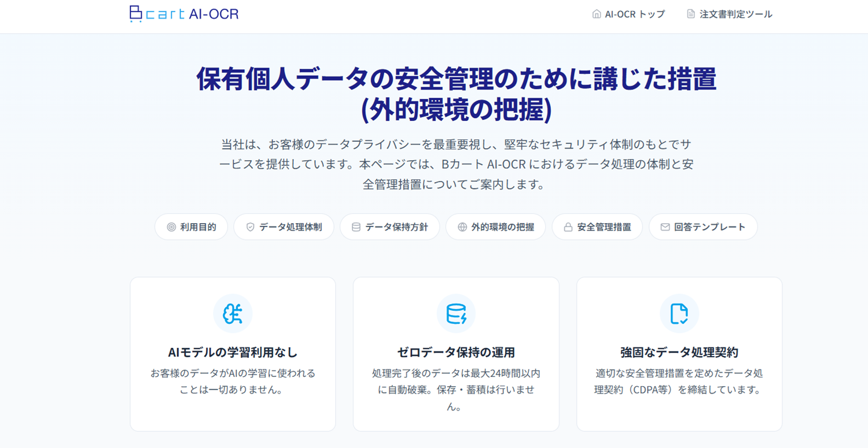Image resolution: width=868 pixels, height=448 pixels.
Task: Click the Bcart AI-OCR logo
Action: pos(184,14)
